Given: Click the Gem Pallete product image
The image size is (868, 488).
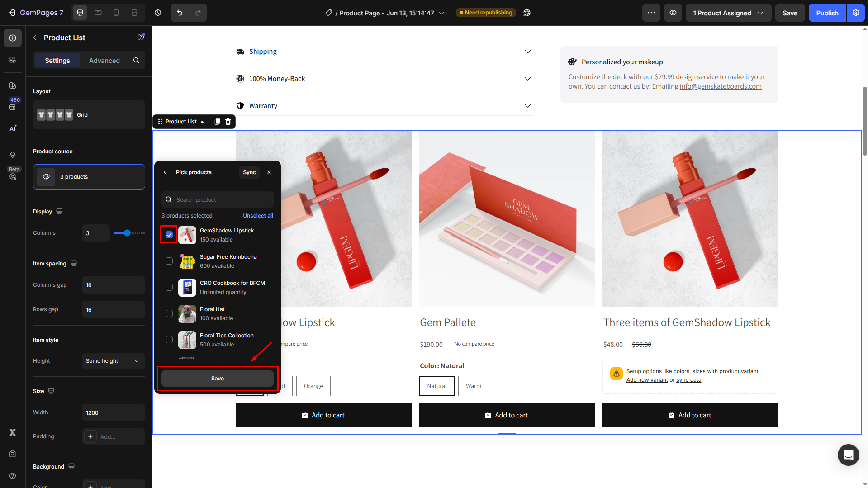Looking at the screenshot, I should [507, 219].
